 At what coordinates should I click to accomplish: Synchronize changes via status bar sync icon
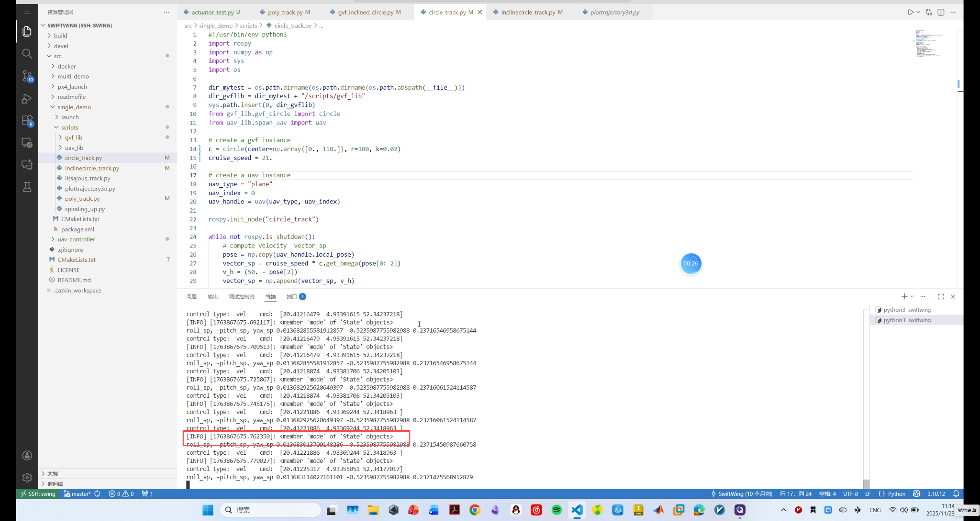pyautogui.click(x=98, y=494)
